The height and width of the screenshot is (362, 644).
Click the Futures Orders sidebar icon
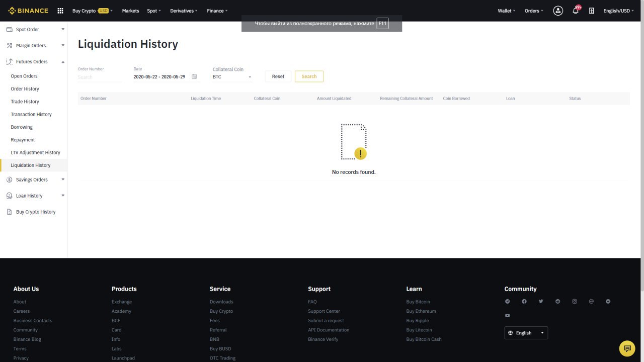[x=9, y=61]
